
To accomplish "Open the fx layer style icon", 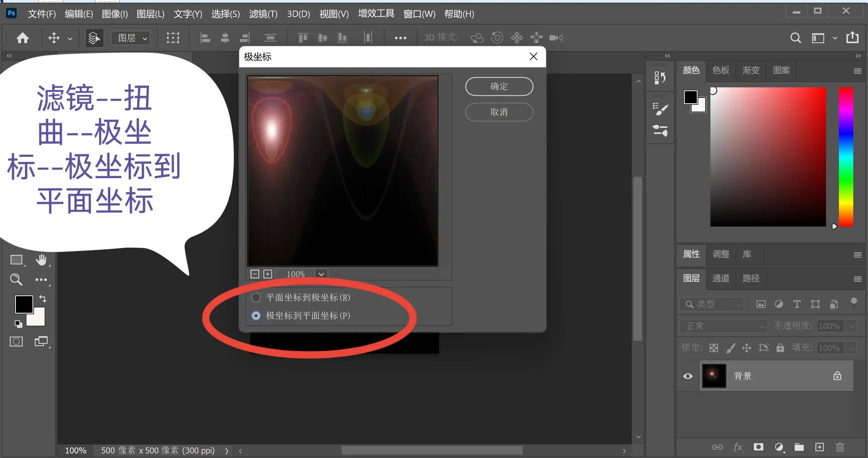I will tap(738, 447).
